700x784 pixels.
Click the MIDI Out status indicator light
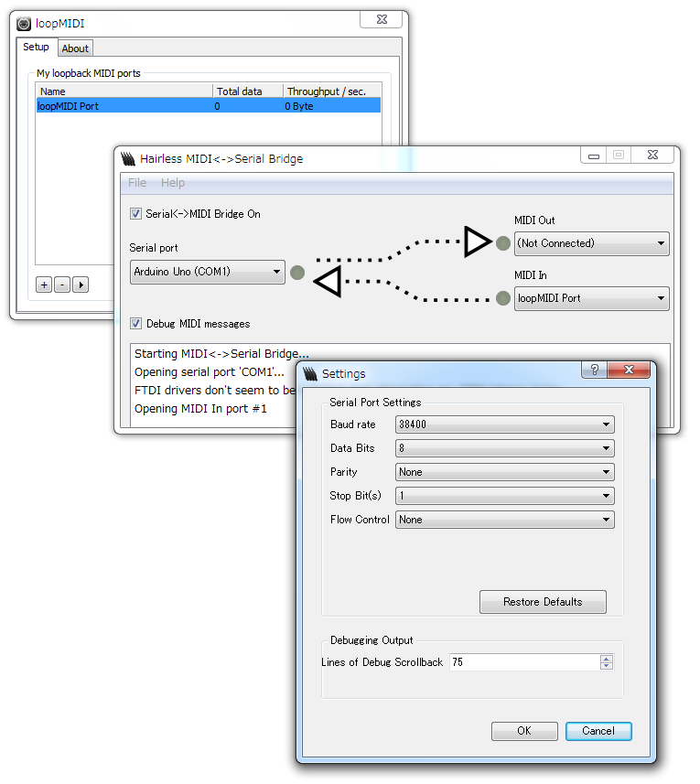pyautogui.click(x=502, y=243)
